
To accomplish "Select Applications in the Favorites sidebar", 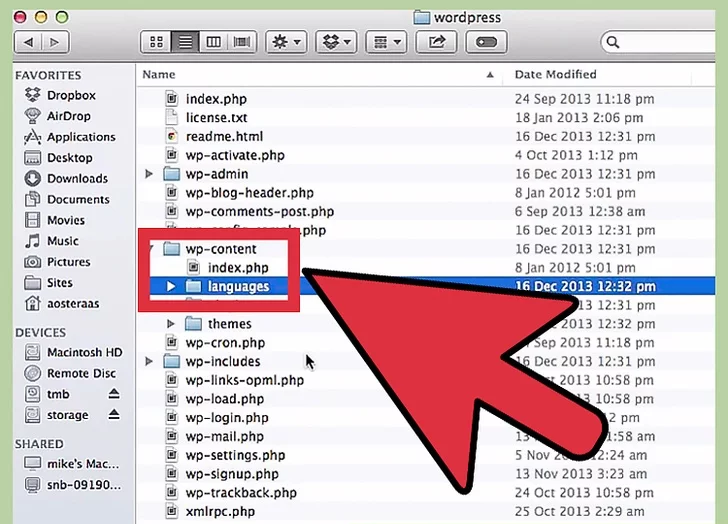I will [x=81, y=137].
